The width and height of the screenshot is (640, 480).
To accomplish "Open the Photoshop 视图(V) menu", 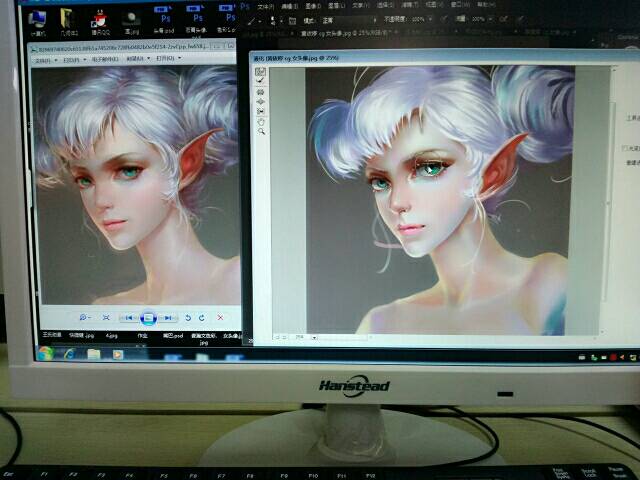I will coord(434,5).
